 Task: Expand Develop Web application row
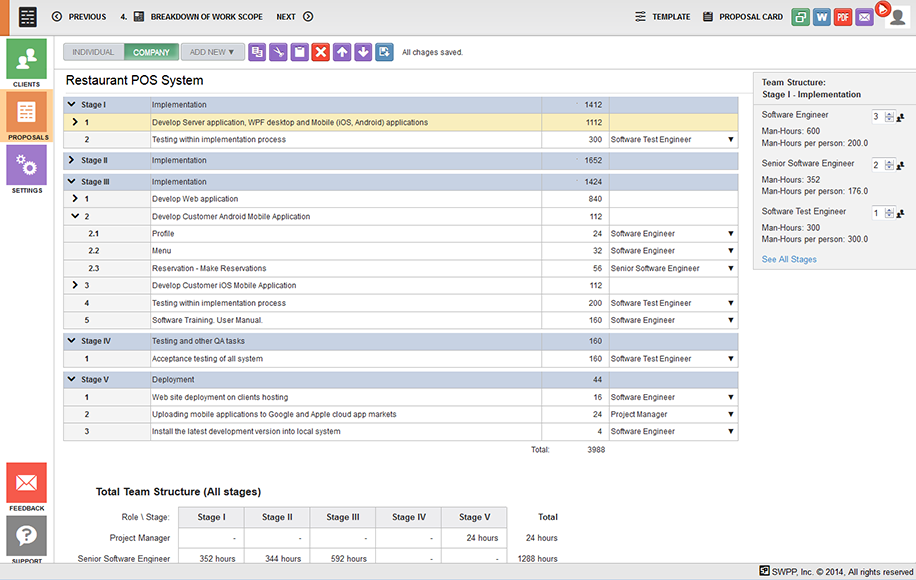[75, 199]
